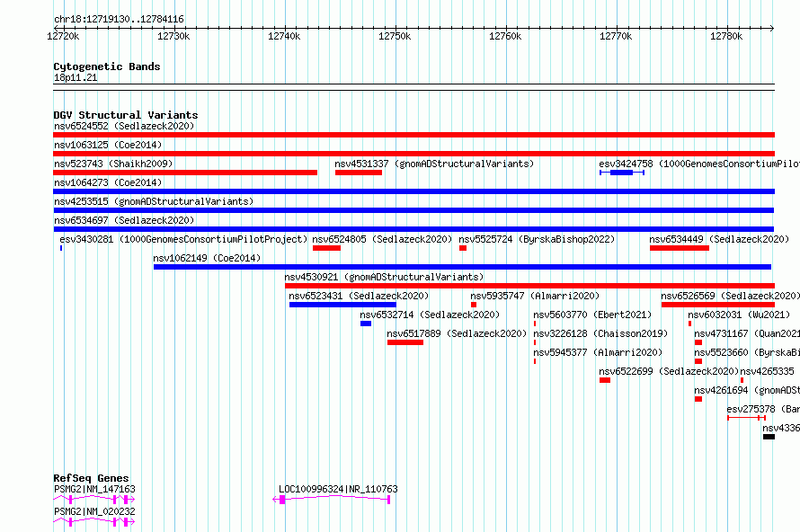Click esv3430281 1000GenomesConsortiumPilotProject label

pos(183,239)
